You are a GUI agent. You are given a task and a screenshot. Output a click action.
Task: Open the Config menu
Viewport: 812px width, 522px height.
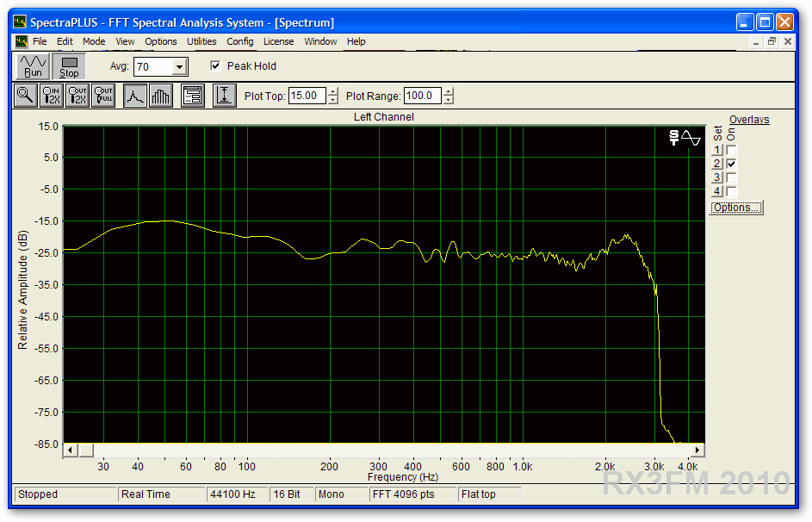point(239,41)
